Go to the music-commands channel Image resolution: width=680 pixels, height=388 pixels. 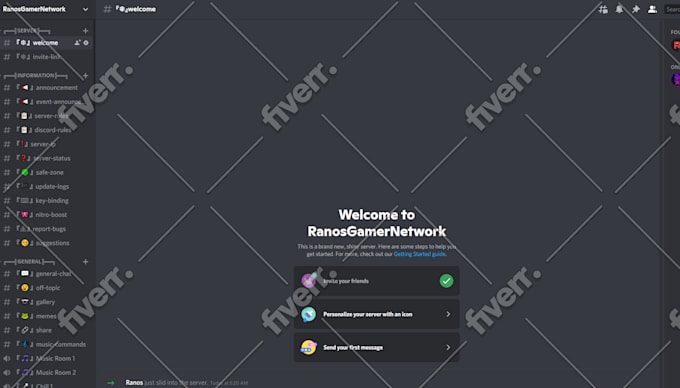47,344
